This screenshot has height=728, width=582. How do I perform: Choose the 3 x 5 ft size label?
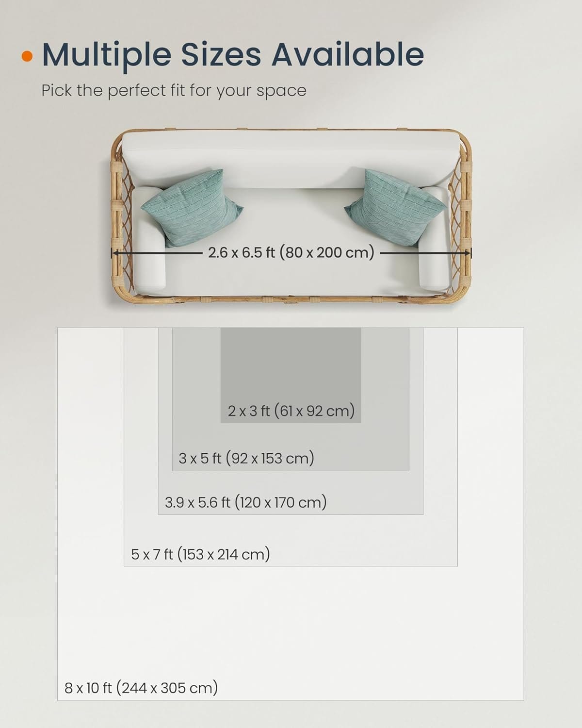246,458
